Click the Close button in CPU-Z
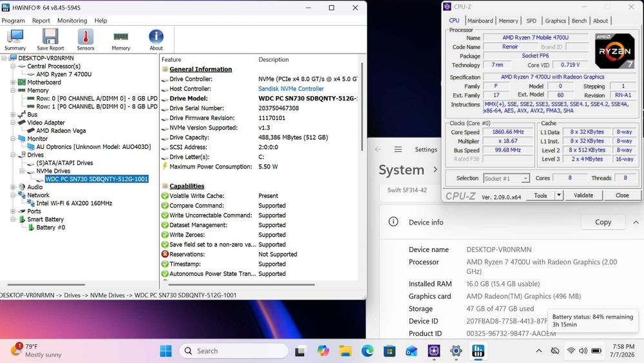644x363 pixels. coord(622,195)
